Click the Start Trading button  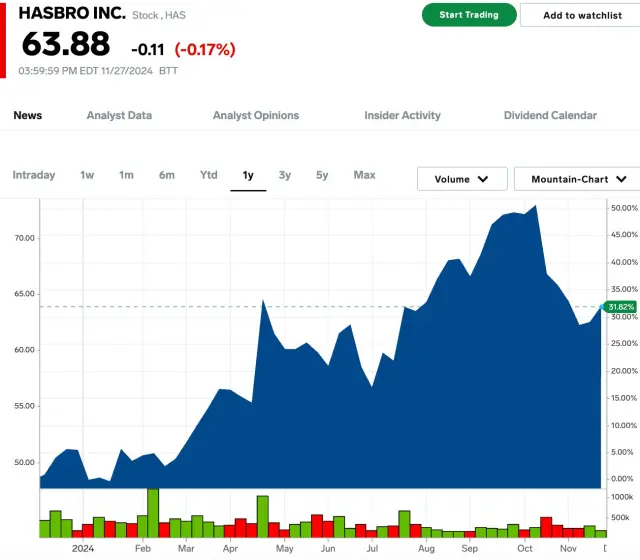(x=469, y=15)
